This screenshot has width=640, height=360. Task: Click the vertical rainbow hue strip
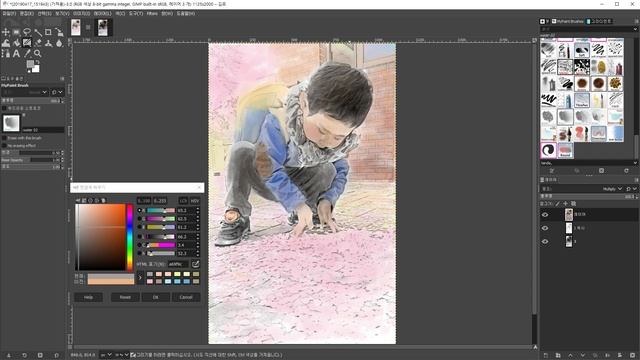coord(130,237)
